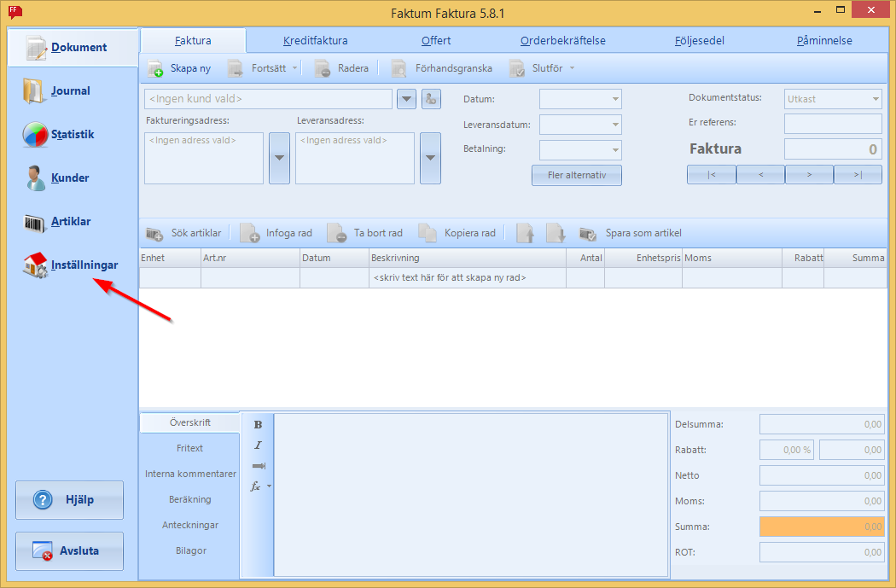
Task: Click the Art.nr column header
Action: click(x=250, y=259)
